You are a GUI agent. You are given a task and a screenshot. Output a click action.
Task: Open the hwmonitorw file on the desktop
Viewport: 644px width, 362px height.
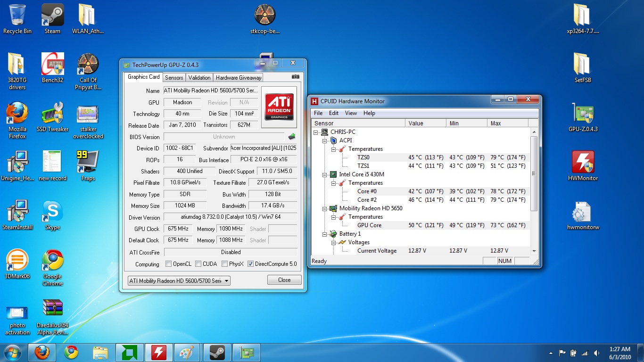[x=583, y=215]
